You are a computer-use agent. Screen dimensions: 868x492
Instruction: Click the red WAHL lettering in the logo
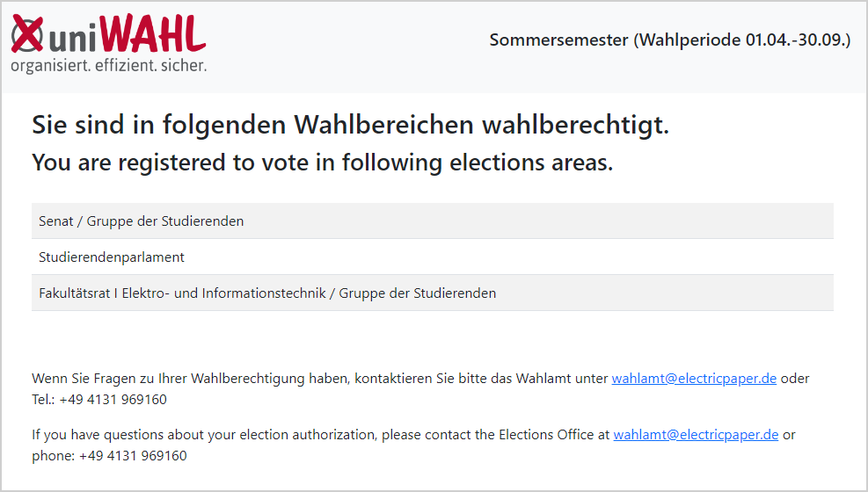pos(154,33)
